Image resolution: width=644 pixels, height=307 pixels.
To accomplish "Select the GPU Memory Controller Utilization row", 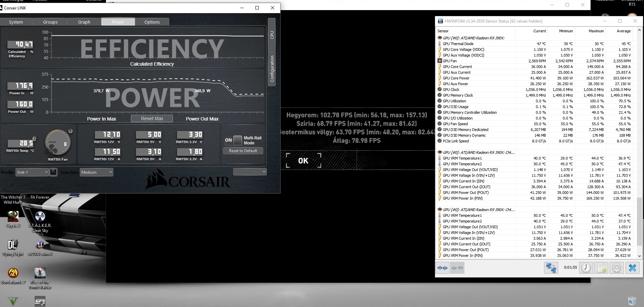I will 535,112.
